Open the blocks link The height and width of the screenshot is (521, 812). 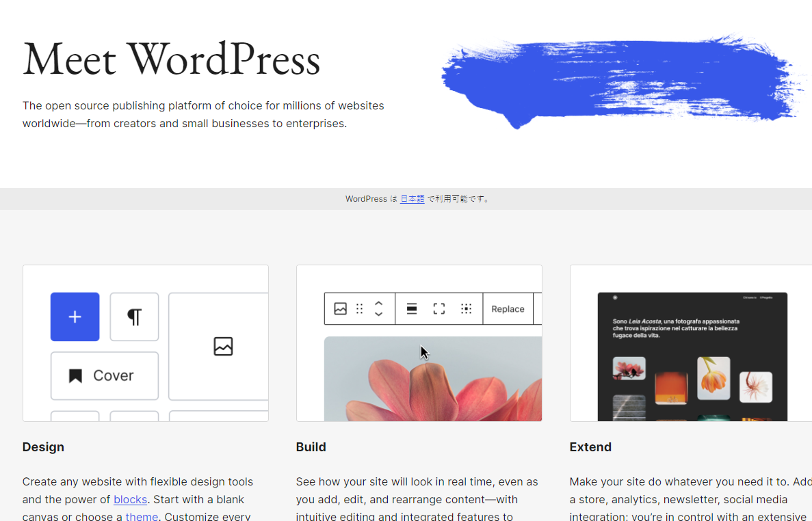[x=130, y=499]
